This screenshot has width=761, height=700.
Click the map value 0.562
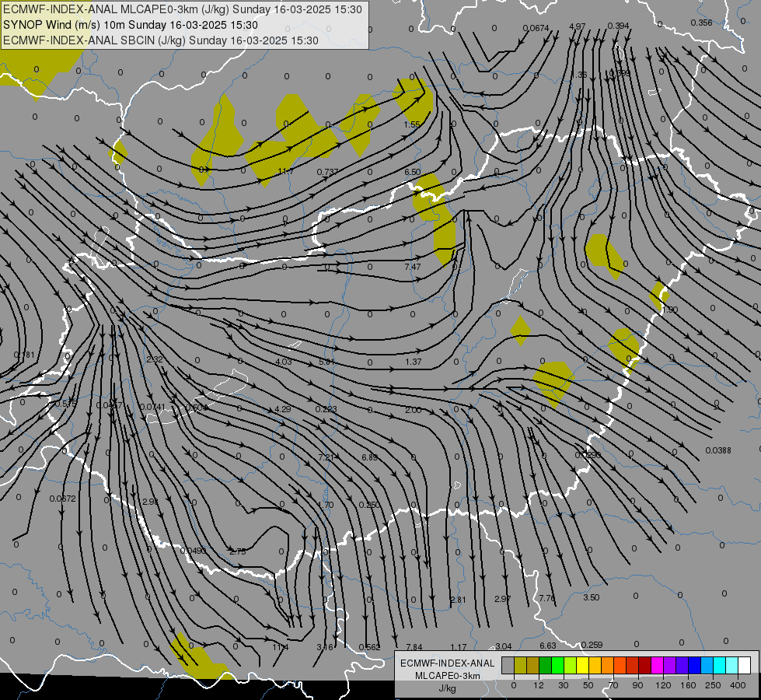tap(369, 647)
